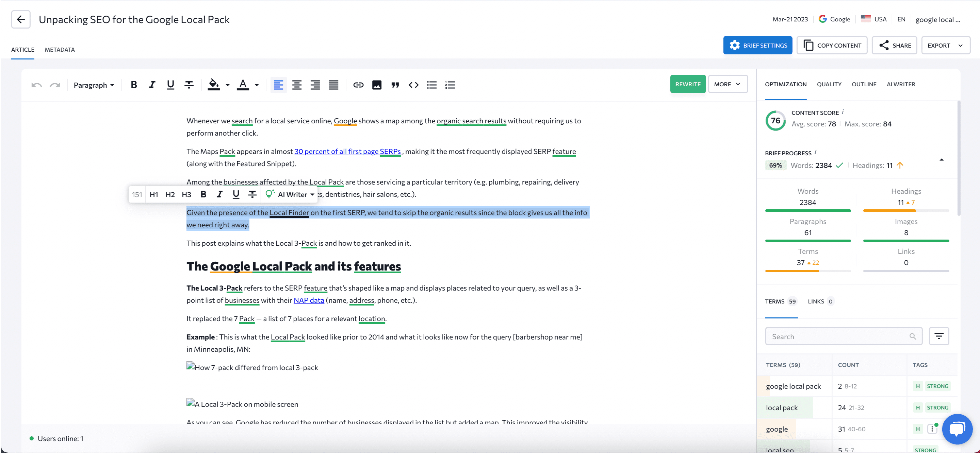Image resolution: width=980 pixels, height=453 pixels.
Task: Expand the EXPORT dropdown button
Action: (960, 45)
